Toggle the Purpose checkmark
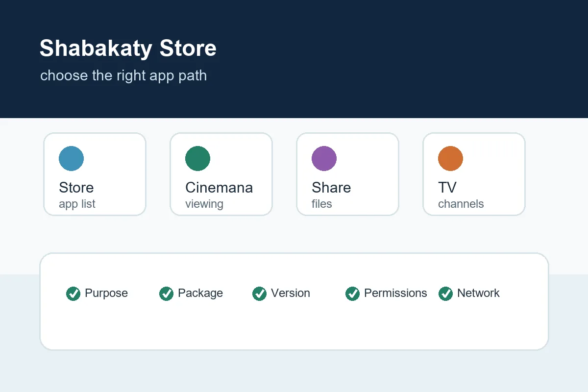This screenshot has height=392, width=588. tap(73, 294)
